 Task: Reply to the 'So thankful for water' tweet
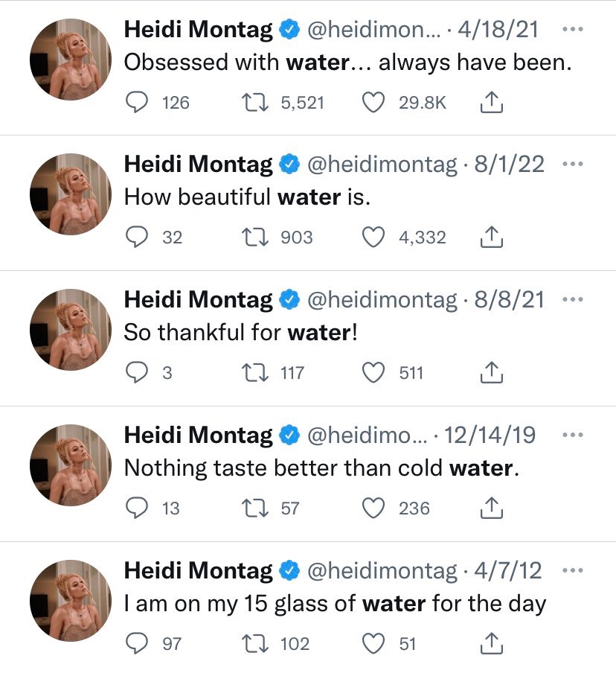click(x=137, y=373)
